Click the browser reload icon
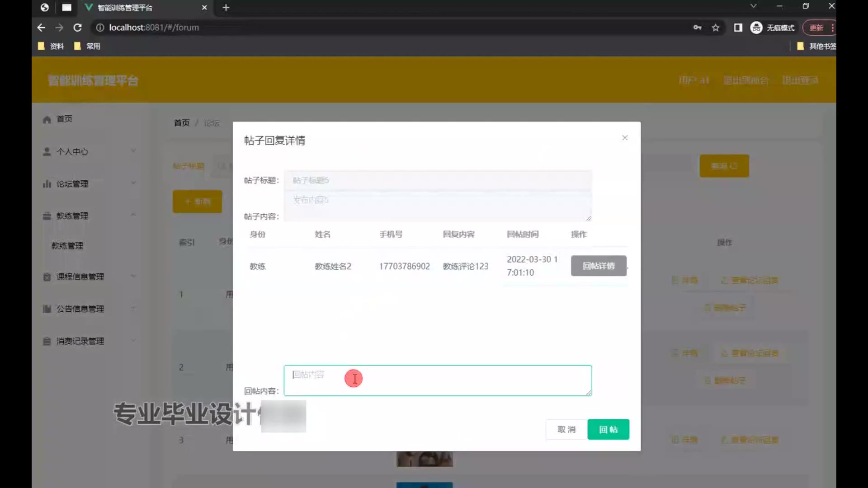868x488 pixels. (x=77, y=28)
